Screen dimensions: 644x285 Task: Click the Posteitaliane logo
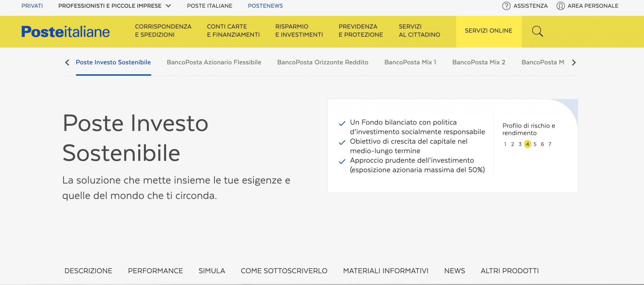coord(65,32)
